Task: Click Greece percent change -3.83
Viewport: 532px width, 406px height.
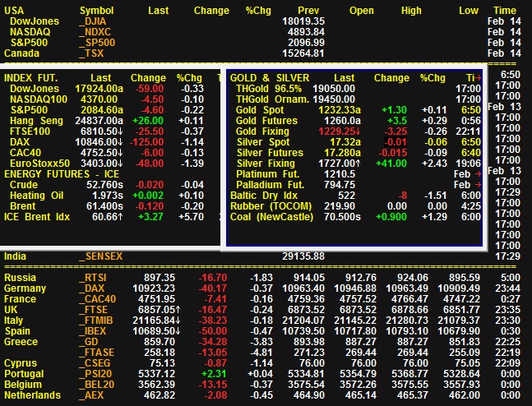Action: pyautogui.click(x=261, y=342)
